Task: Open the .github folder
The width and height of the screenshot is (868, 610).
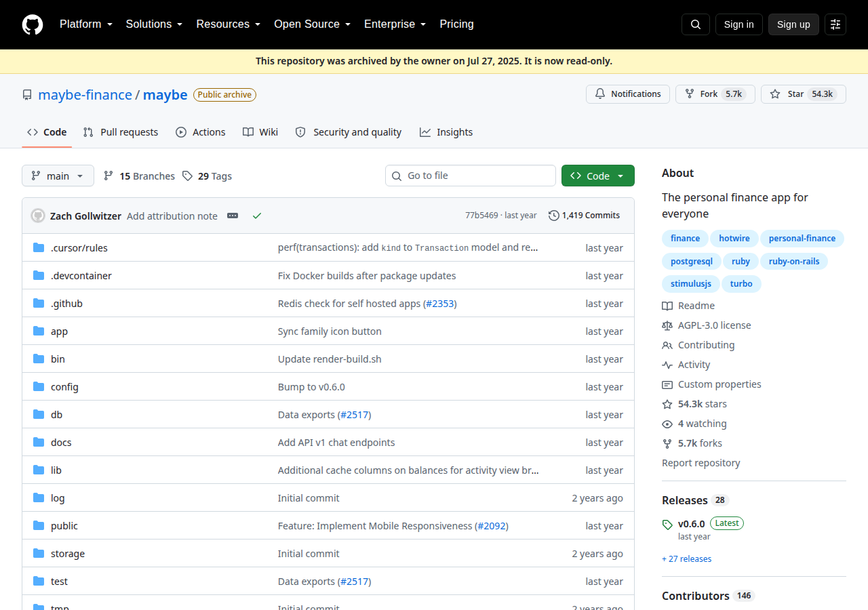Action: tap(66, 304)
